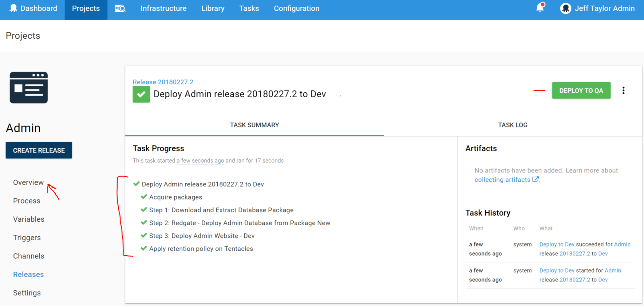
Task: Open the project search icon in navbar
Action: (120, 9)
